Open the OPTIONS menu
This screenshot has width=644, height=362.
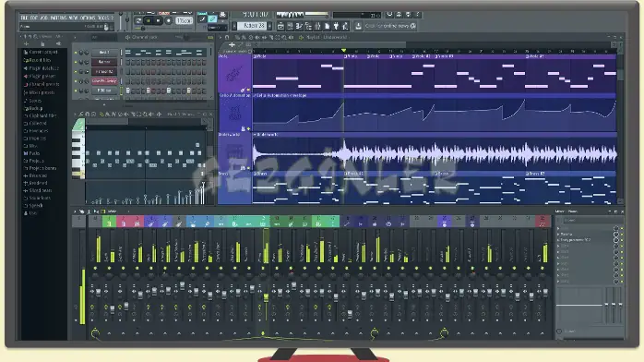tap(88, 18)
